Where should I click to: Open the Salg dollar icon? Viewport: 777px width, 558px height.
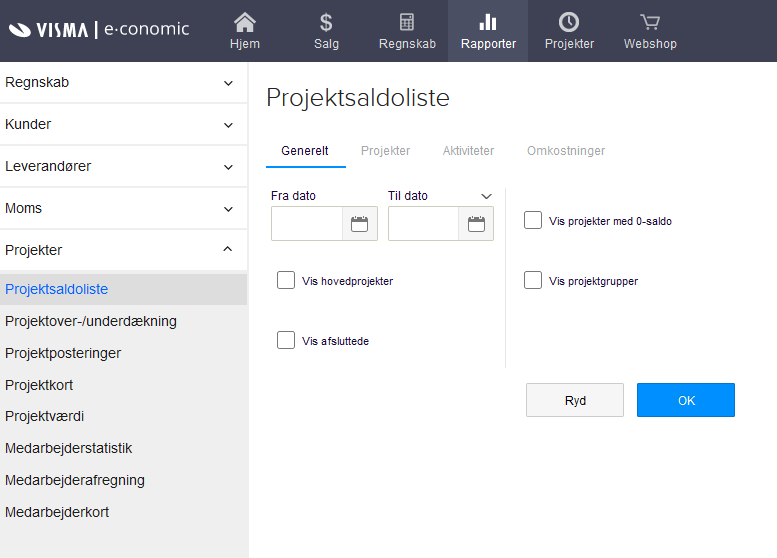point(326,22)
